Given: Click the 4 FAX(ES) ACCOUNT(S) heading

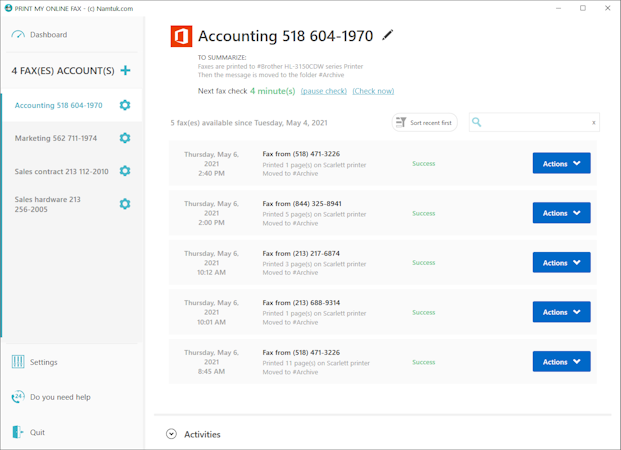Looking at the screenshot, I should (x=63, y=71).
